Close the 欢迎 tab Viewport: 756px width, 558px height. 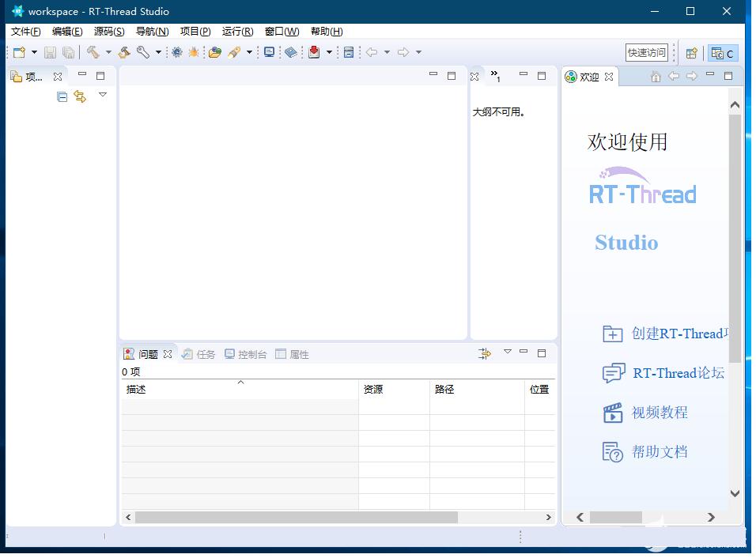pos(609,77)
